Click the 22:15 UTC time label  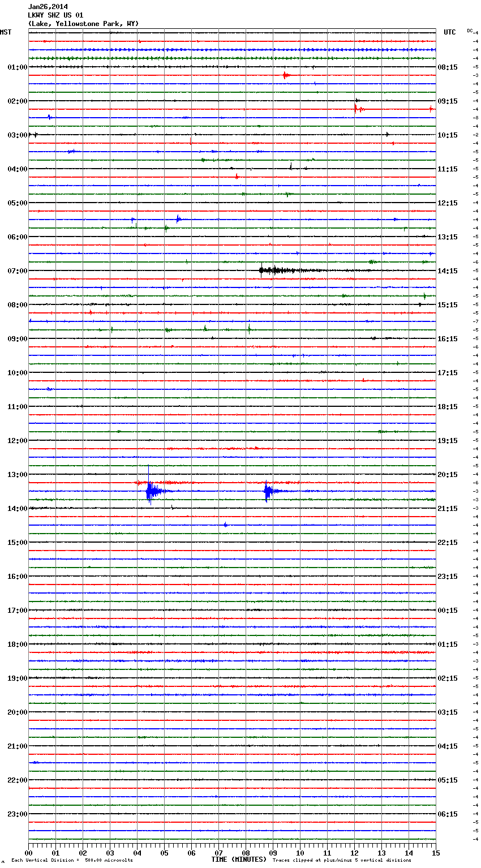coord(448,543)
